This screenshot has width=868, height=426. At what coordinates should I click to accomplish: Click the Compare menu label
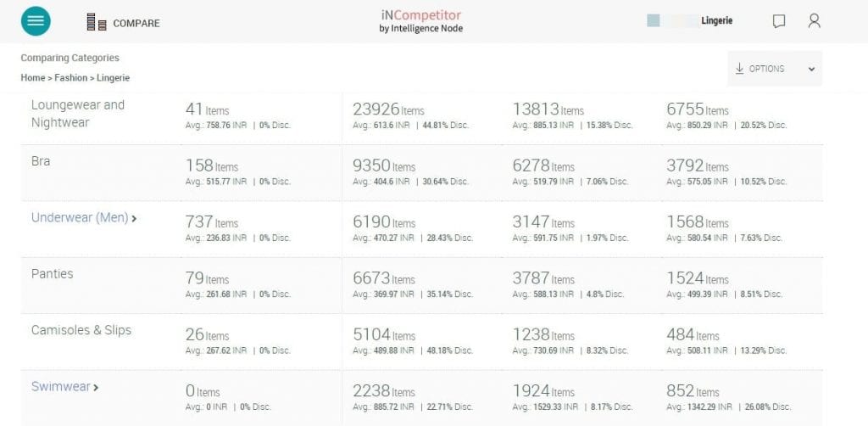point(136,23)
